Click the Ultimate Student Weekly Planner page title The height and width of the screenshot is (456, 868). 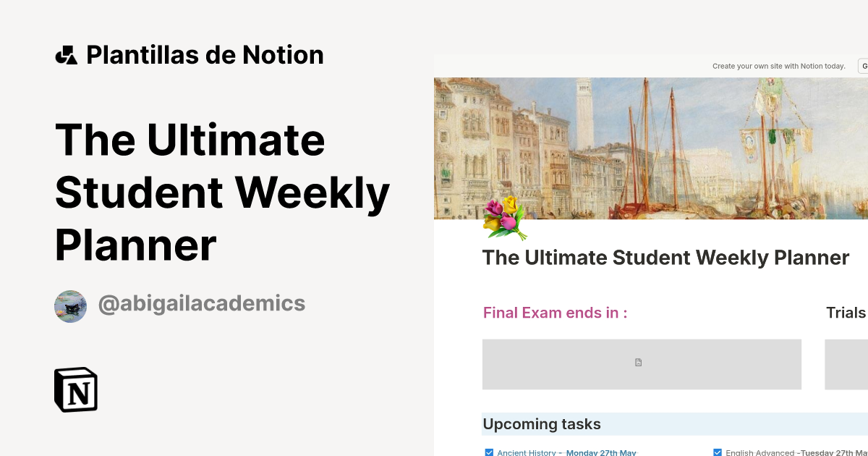665,258
